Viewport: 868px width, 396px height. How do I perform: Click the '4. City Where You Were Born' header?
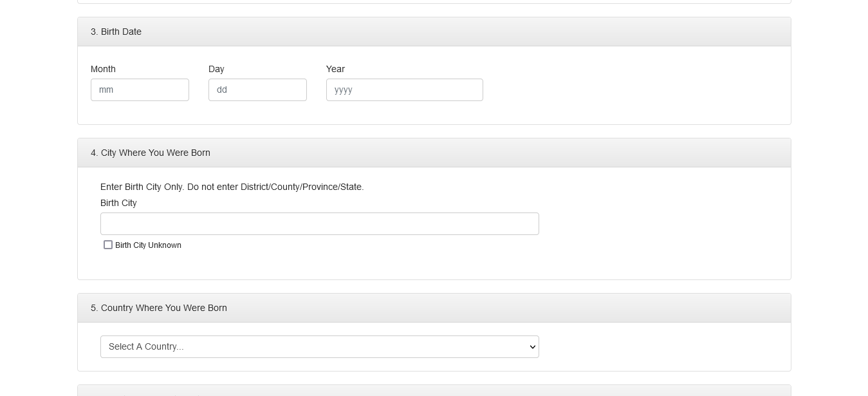pos(151,153)
